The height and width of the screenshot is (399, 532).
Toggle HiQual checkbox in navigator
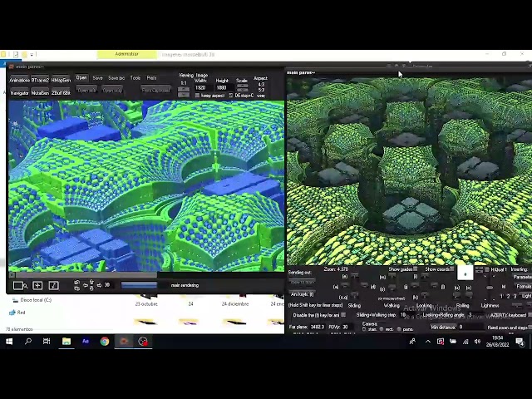[x=487, y=269]
